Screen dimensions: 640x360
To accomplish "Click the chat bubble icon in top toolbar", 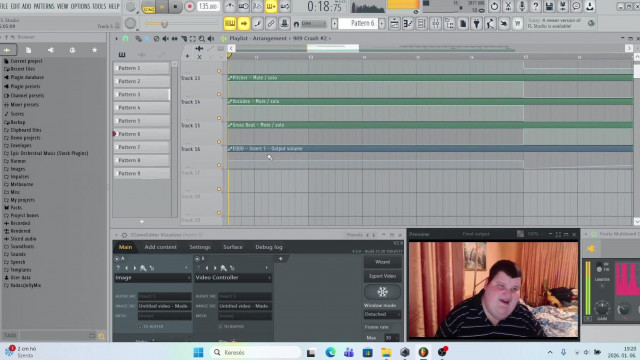I will click(576, 6).
